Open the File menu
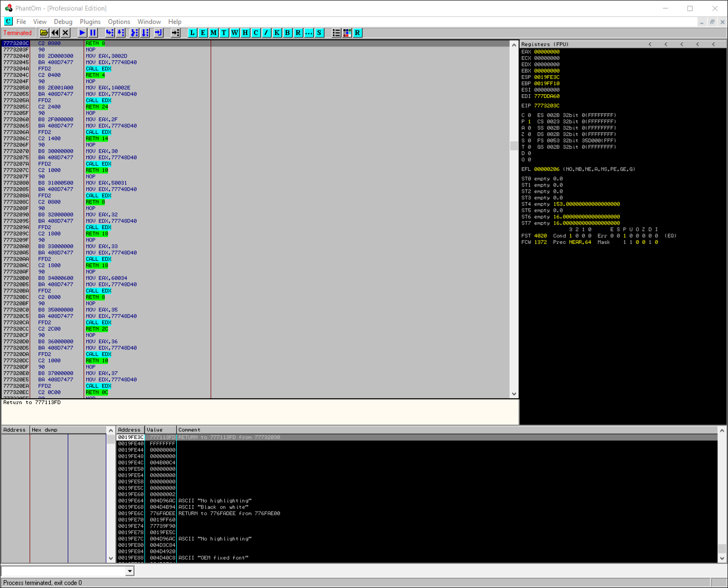This screenshot has width=728, height=588. (x=21, y=22)
